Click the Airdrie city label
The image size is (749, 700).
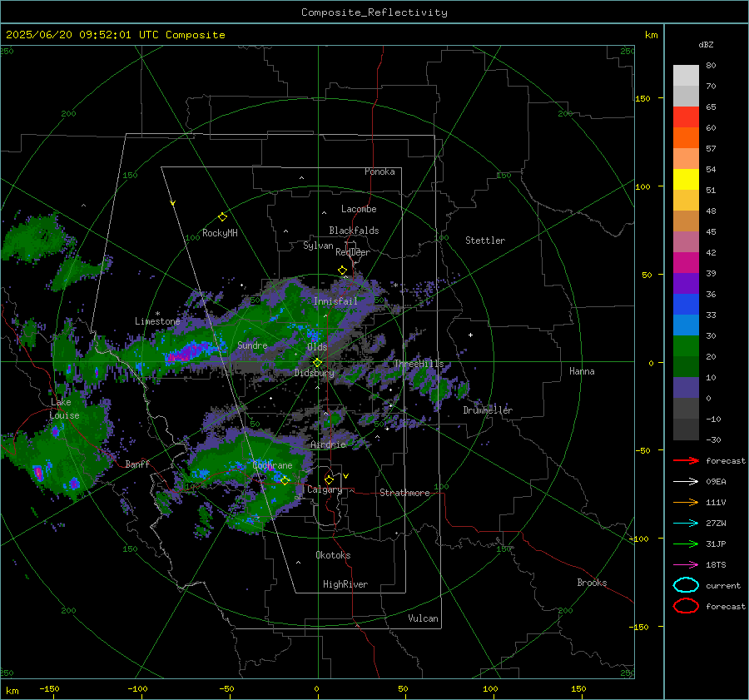(328, 444)
